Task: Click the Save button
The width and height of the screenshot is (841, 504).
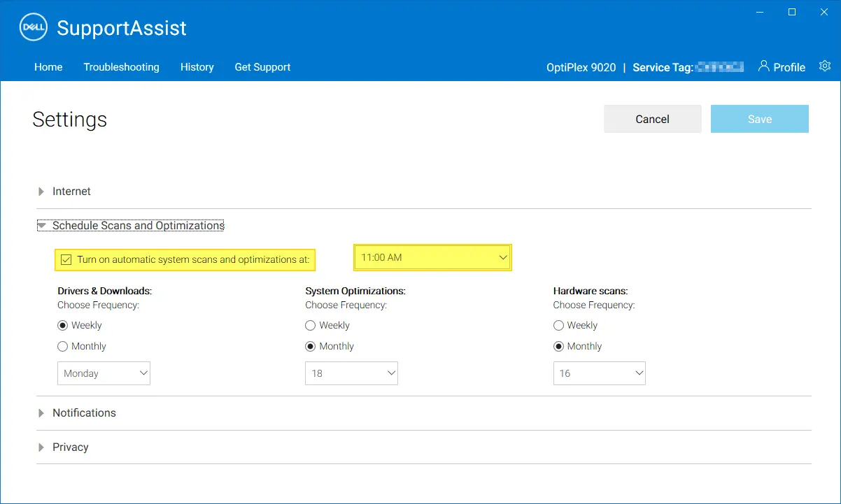Action: click(760, 119)
